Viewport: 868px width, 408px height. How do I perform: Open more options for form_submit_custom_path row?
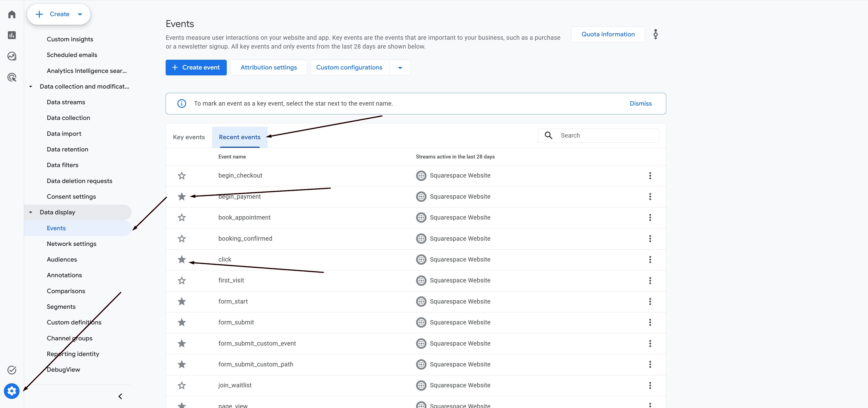[x=650, y=364]
